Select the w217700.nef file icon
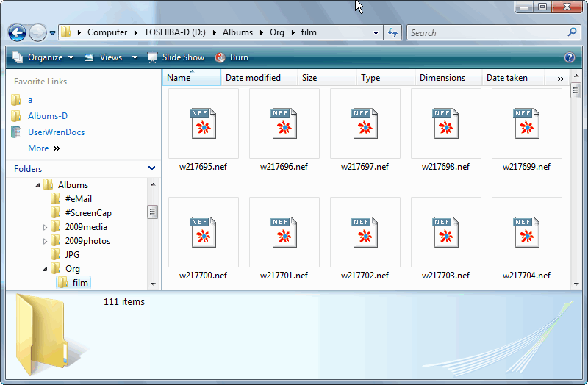This screenshot has width=588, height=385. 204,232
